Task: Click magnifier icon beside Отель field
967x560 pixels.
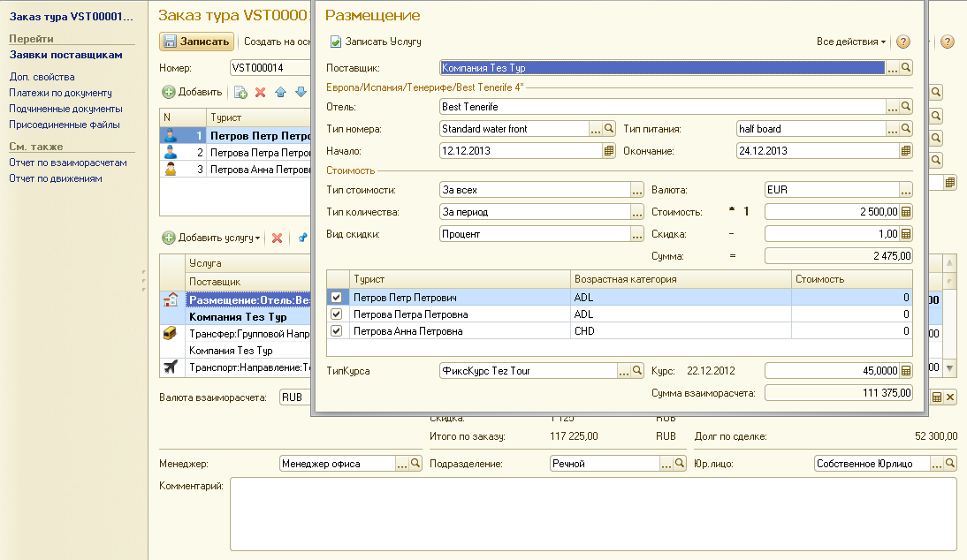Action: (x=906, y=107)
